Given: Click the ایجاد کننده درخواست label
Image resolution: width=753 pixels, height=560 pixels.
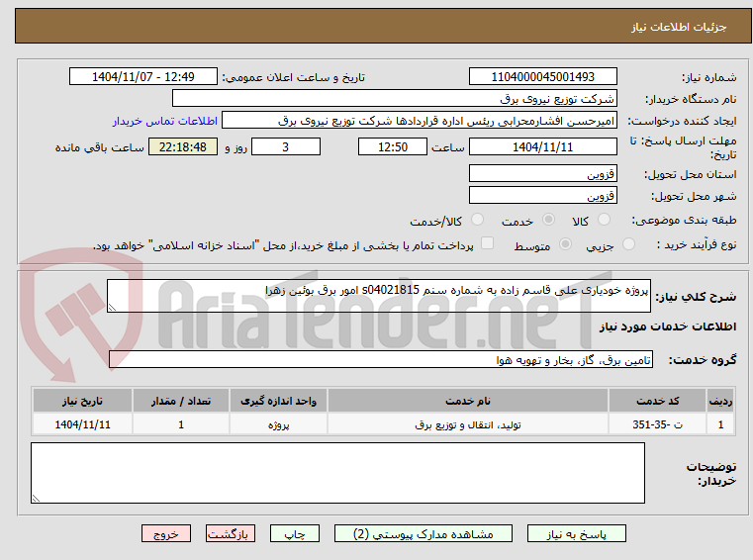Looking at the screenshot, I should (682, 121).
